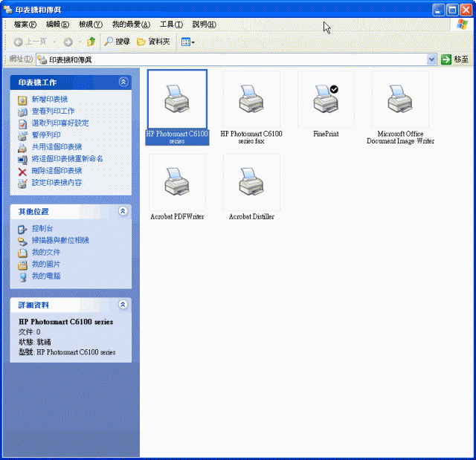
Task: Click the 新增印表機 link
Action: [x=50, y=99]
